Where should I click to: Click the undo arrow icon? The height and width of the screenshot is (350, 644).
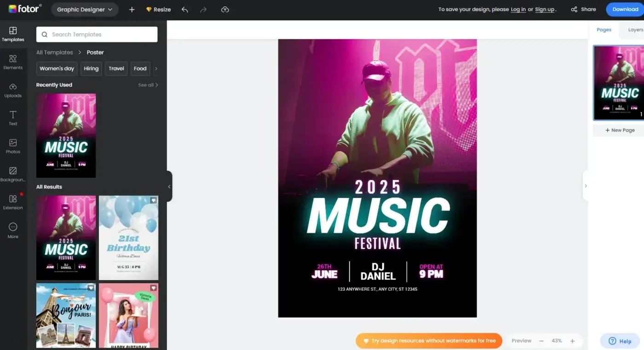point(185,9)
